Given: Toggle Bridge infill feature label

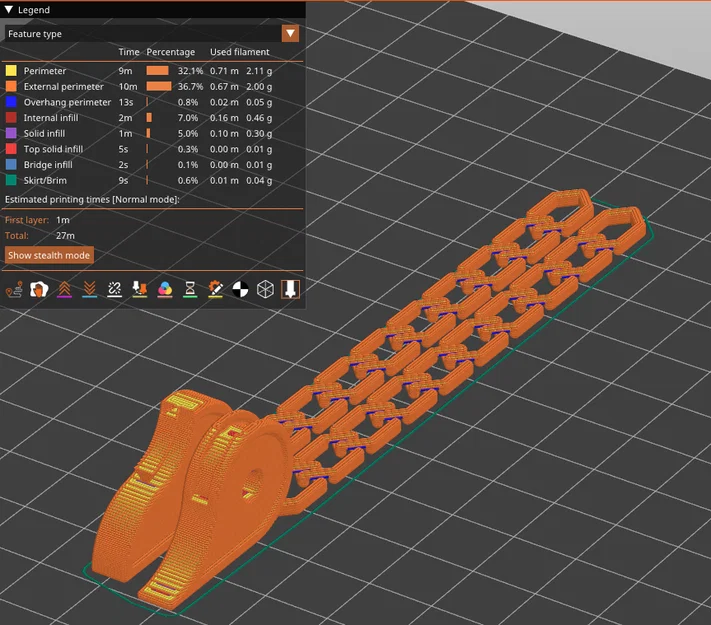Looking at the screenshot, I should coord(48,165).
